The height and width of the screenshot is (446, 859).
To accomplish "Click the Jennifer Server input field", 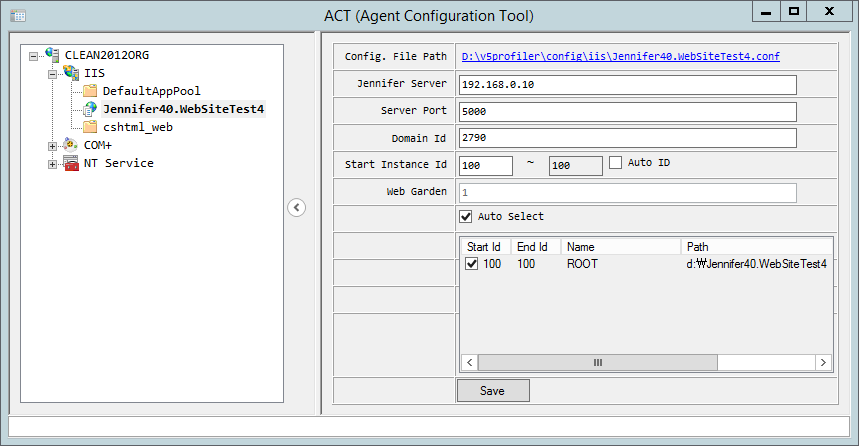I will [627, 84].
